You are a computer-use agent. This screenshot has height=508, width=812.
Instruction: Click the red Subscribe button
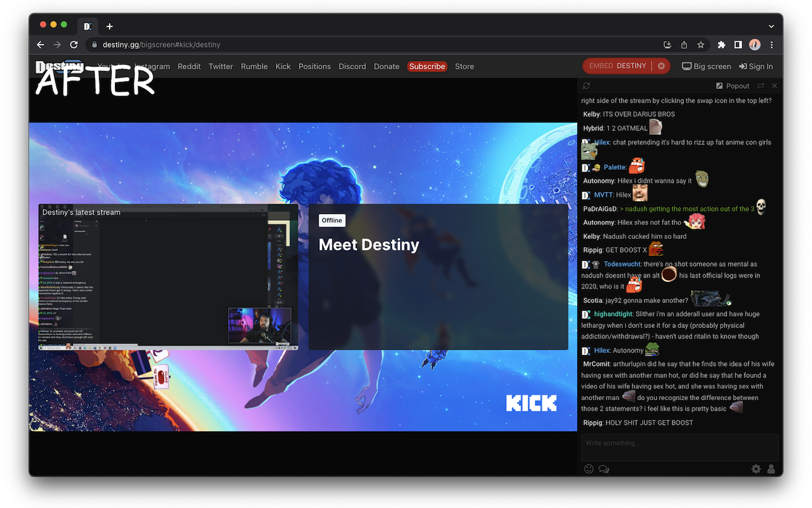tap(427, 66)
